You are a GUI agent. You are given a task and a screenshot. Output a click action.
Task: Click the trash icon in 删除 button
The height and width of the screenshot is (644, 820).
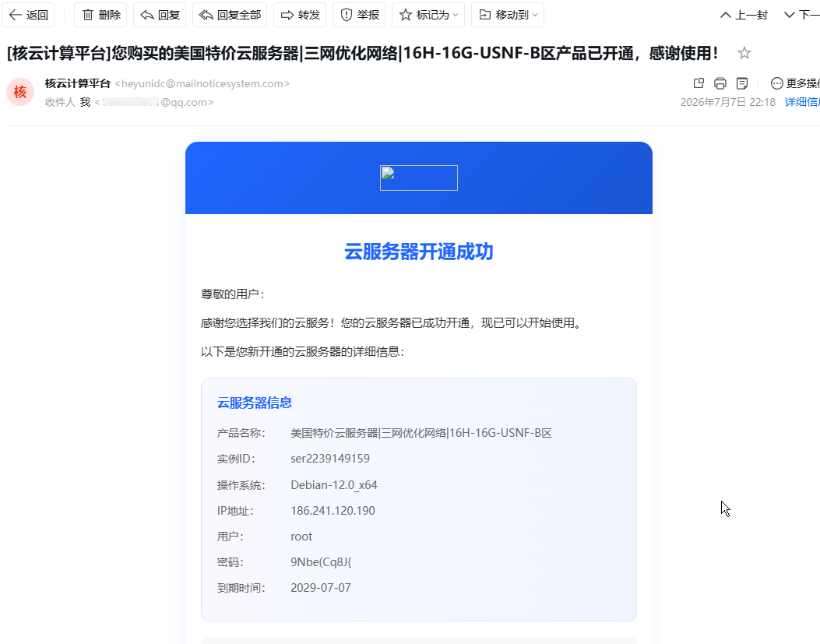coord(88,15)
